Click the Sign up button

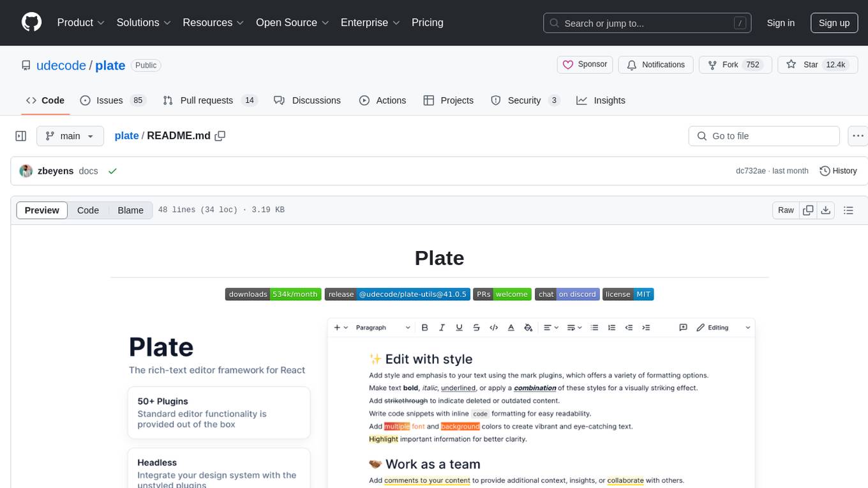[x=834, y=23]
